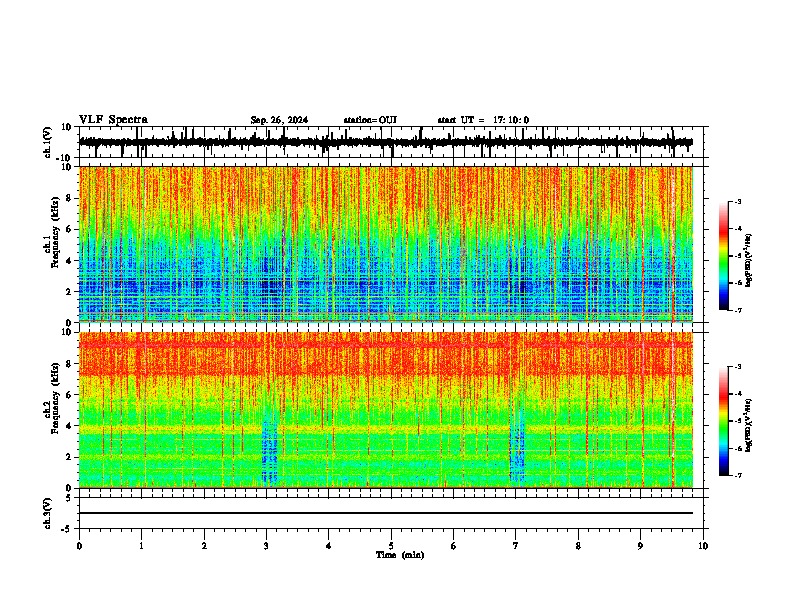The height and width of the screenshot is (612, 792).
Task: Click the "-7" tick on ch.2 colorbar
Action: [x=737, y=475]
